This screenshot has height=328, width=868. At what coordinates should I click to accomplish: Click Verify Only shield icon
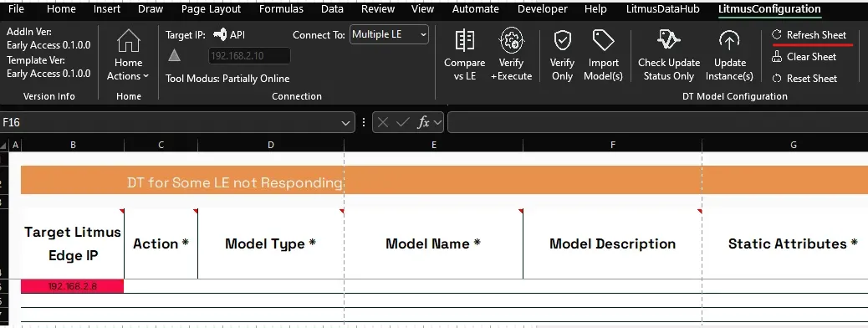pos(563,40)
